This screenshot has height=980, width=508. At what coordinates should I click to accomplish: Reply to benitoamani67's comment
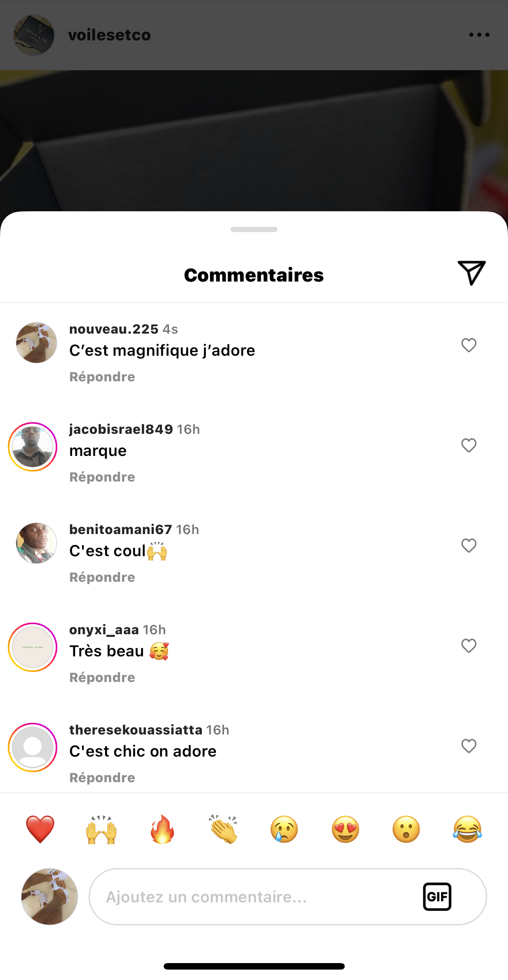pos(102,577)
